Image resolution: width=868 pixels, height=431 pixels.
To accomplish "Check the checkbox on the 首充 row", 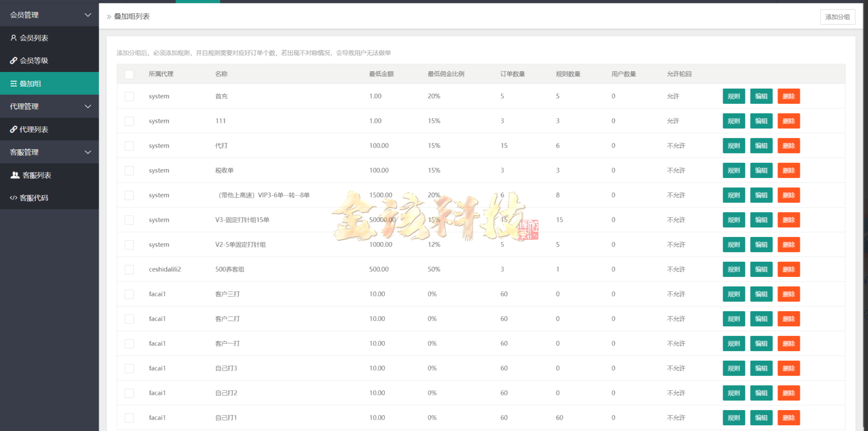I will click(x=129, y=96).
